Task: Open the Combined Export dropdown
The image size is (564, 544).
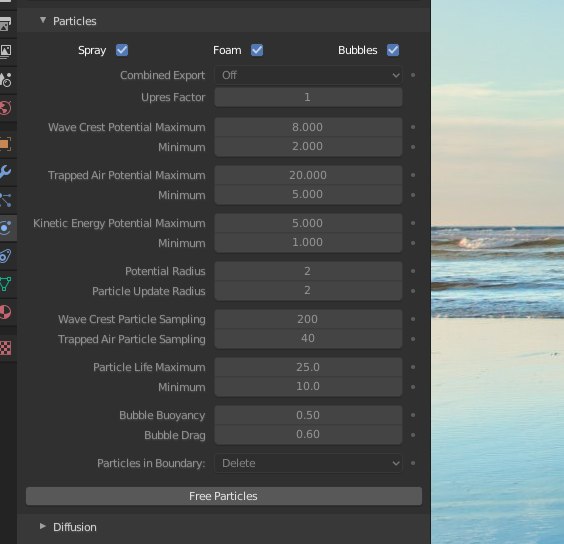Action: (x=308, y=75)
